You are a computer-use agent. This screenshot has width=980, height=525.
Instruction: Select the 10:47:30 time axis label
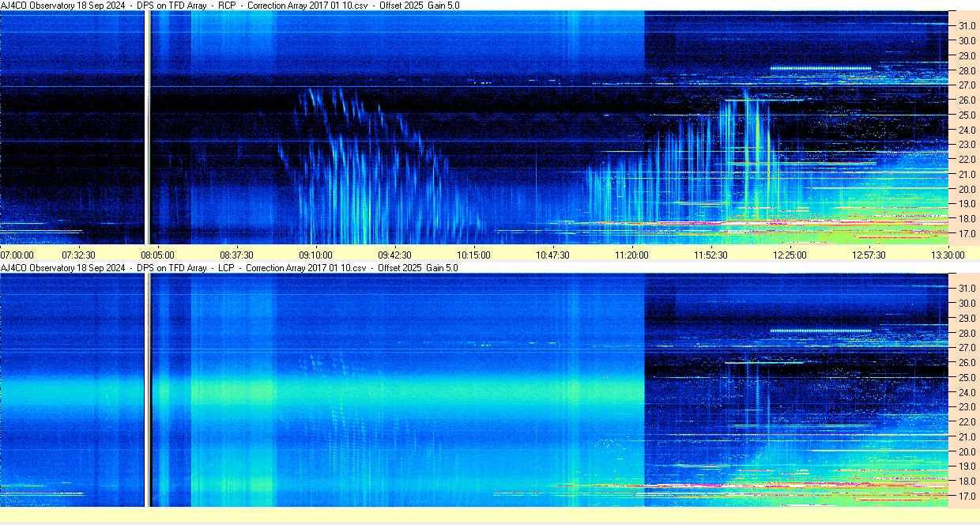point(552,255)
